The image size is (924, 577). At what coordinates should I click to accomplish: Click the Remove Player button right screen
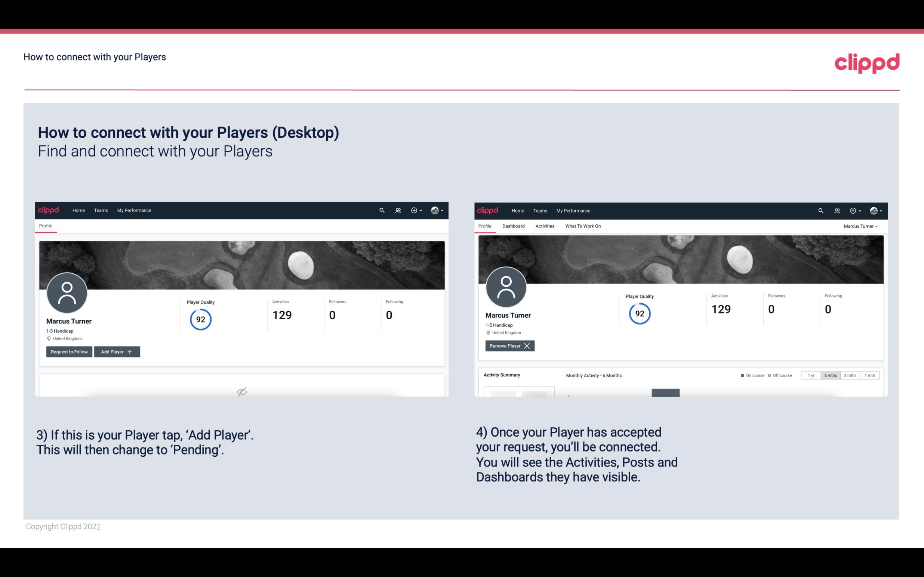pos(509,346)
